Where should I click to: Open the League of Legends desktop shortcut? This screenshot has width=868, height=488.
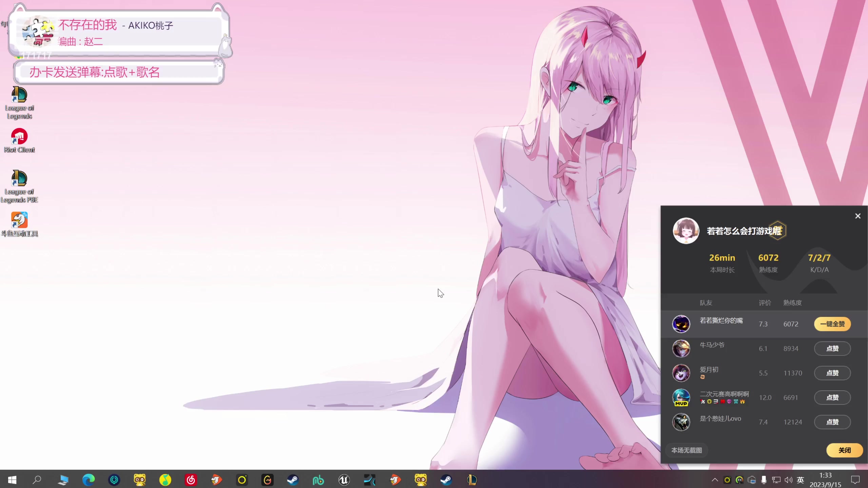click(19, 102)
